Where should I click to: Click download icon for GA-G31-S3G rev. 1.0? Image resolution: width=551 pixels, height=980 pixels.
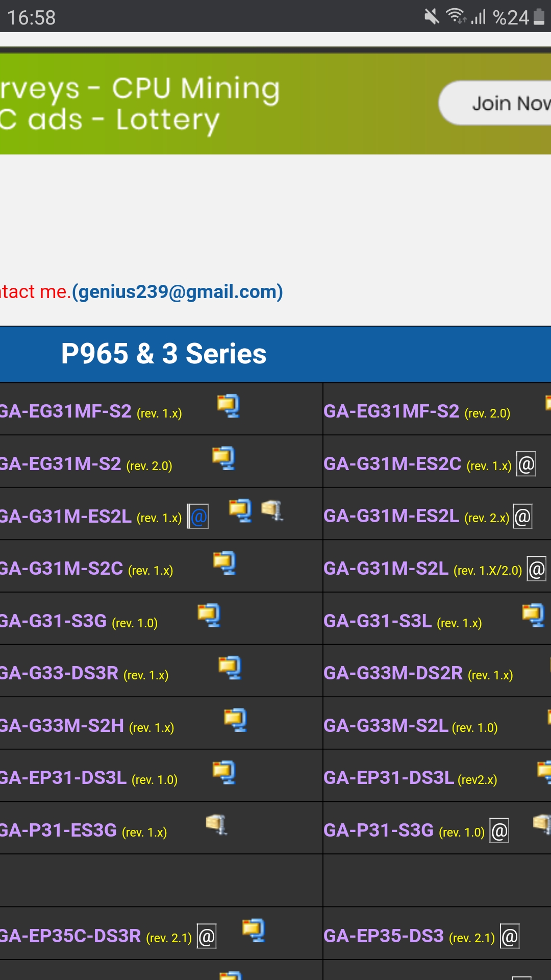click(209, 615)
